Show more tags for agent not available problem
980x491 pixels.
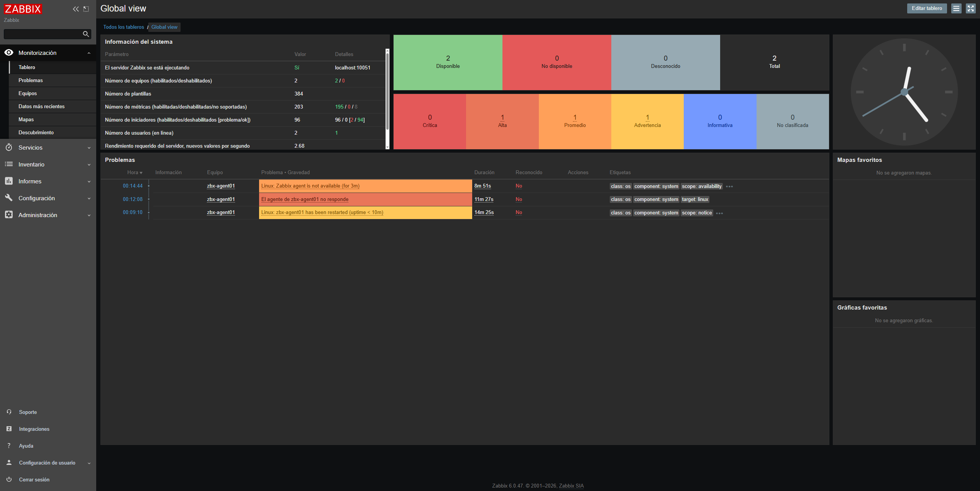click(729, 186)
